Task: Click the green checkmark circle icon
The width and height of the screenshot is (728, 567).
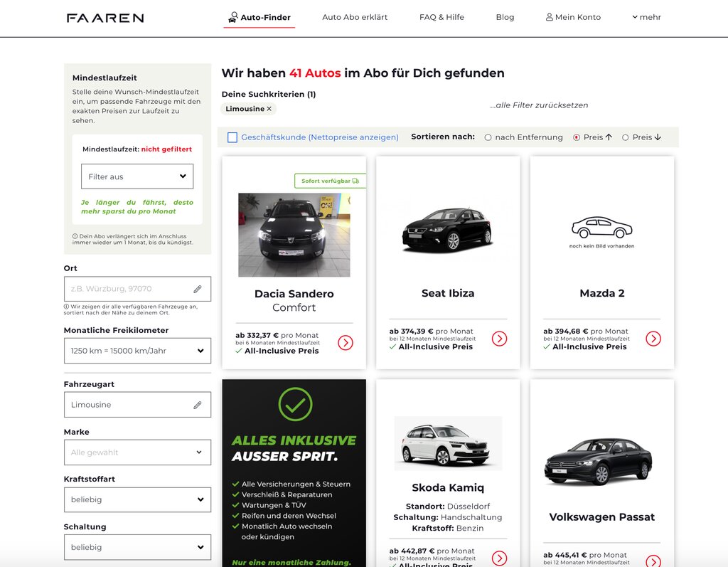Action: (295, 404)
